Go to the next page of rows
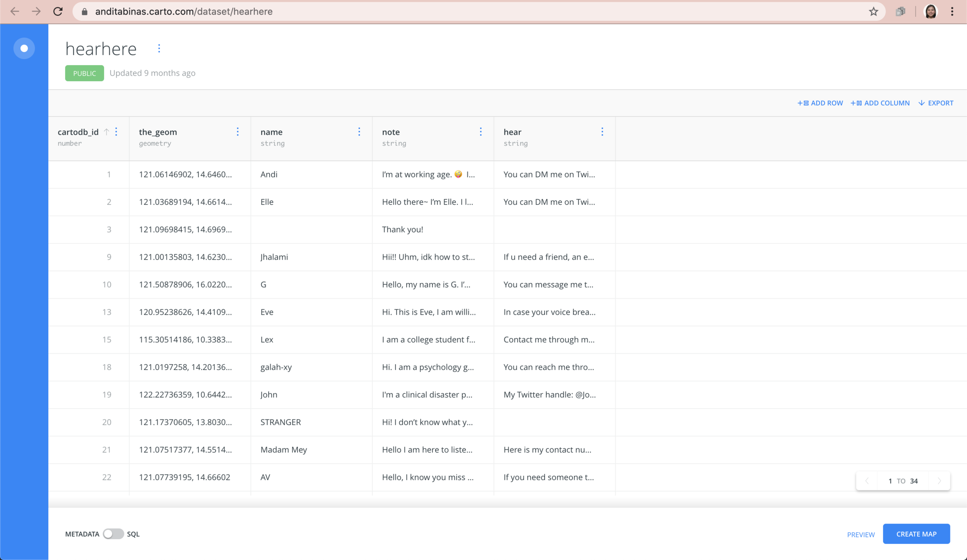Screen dimensions: 967x560 [x=939, y=481]
